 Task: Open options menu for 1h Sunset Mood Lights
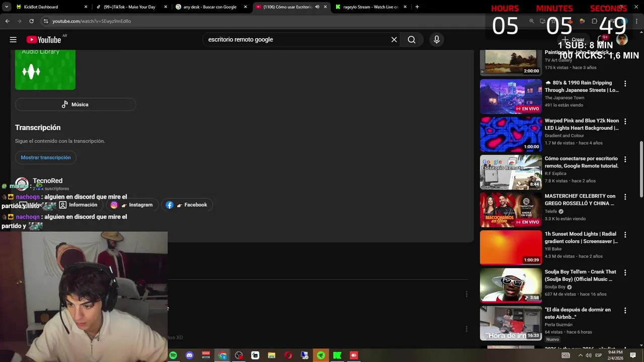point(625,235)
